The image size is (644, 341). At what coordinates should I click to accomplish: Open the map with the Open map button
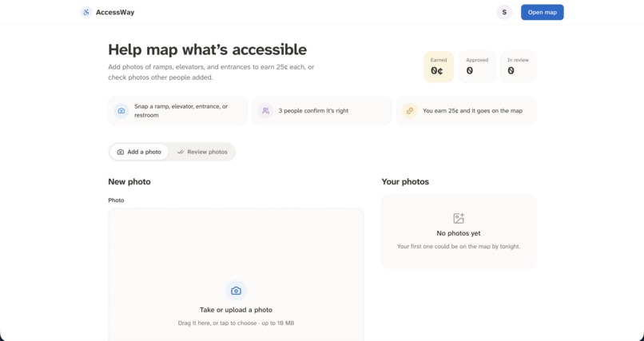[543, 12]
